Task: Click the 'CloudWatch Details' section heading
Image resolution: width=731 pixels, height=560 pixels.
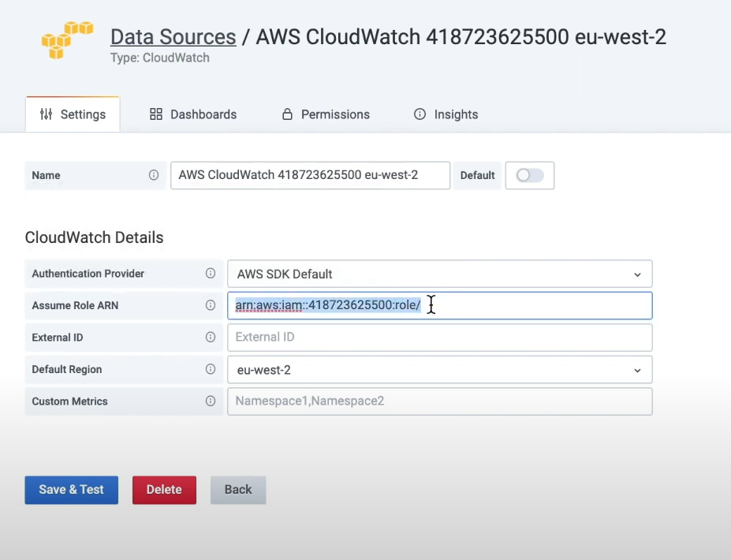Action: pyautogui.click(x=94, y=237)
